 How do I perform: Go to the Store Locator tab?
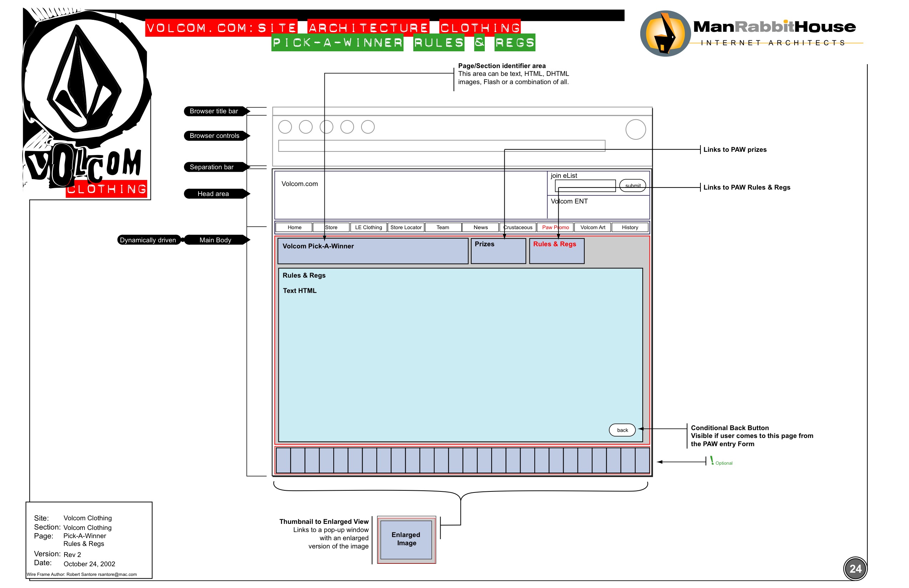(406, 228)
